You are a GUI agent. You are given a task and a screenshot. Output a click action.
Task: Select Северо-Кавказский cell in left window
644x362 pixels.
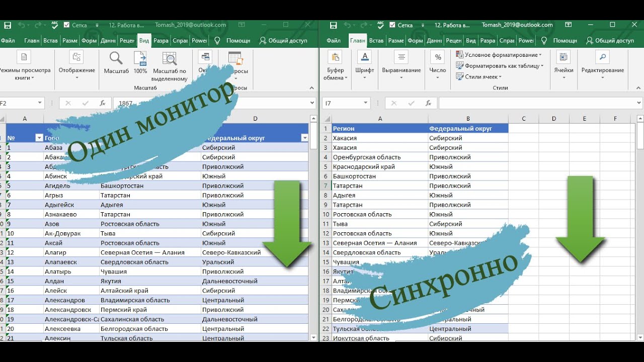pyautogui.click(x=254, y=252)
